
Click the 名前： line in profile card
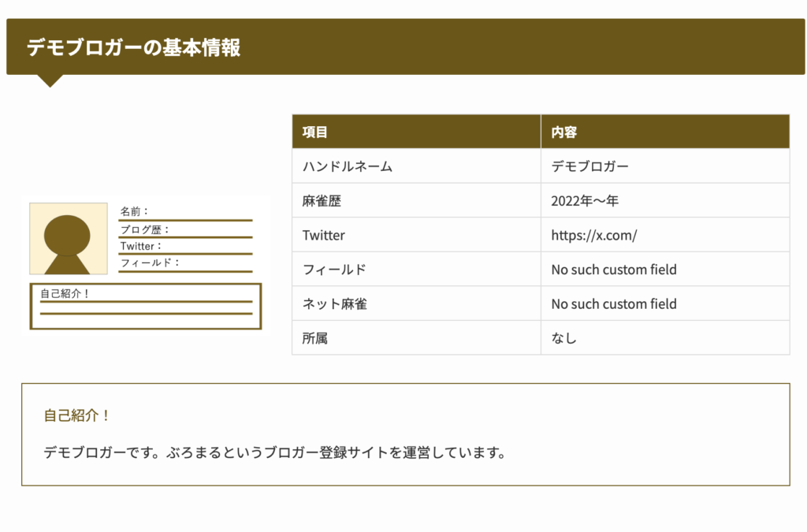click(x=135, y=211)
